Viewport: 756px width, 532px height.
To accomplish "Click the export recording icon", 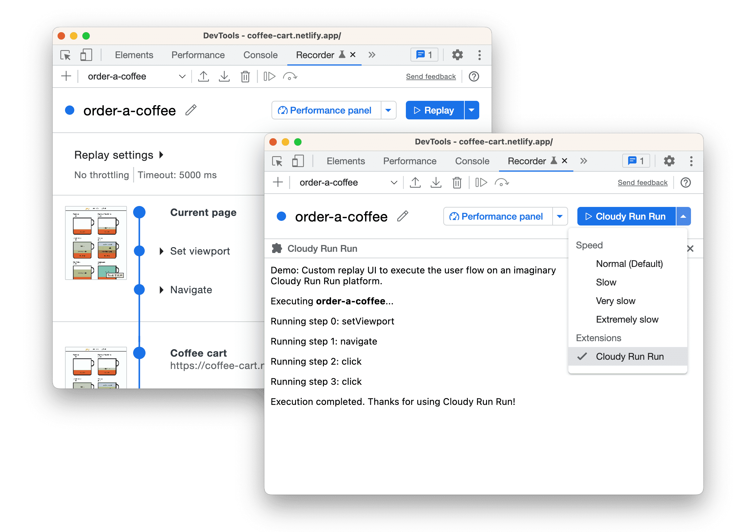I will coord(224,77).
